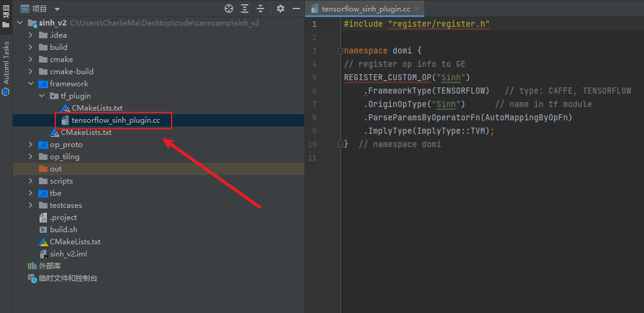644x313 pixels.
Task: Click the Expand All icon in project toolbar
Action: pos(245,9)
